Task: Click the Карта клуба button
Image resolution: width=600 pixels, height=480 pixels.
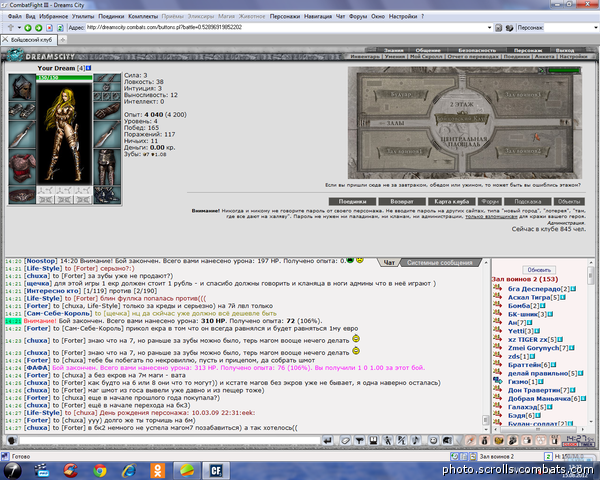Action: click(x=452, y=201)
